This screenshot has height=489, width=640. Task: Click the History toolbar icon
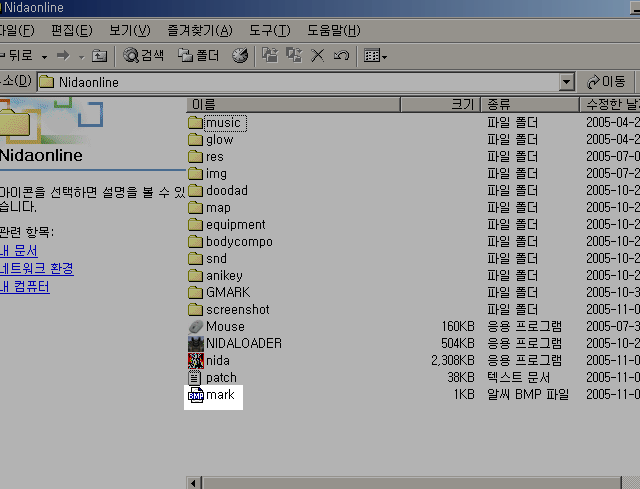240,56
